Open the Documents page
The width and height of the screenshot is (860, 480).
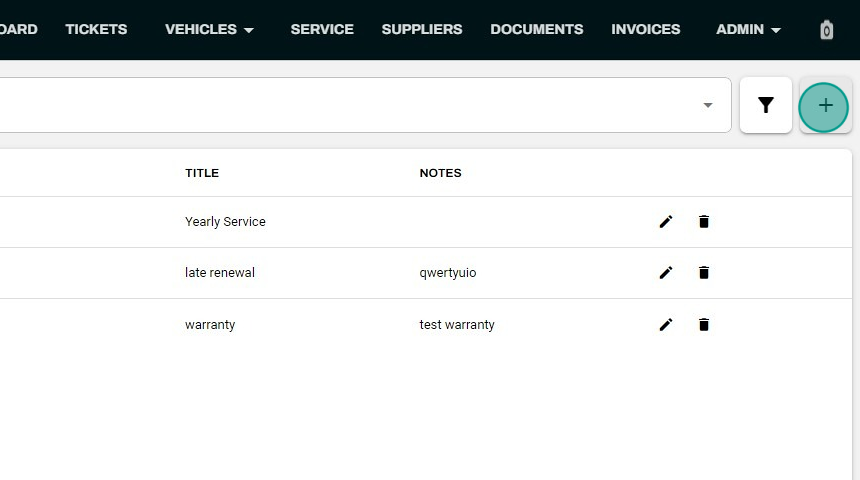(536, 29)
